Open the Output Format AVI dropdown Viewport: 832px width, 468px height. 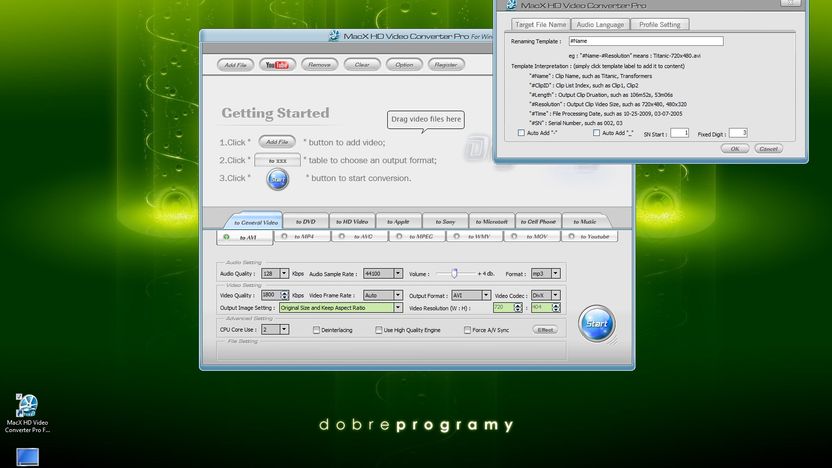point(486,295)
